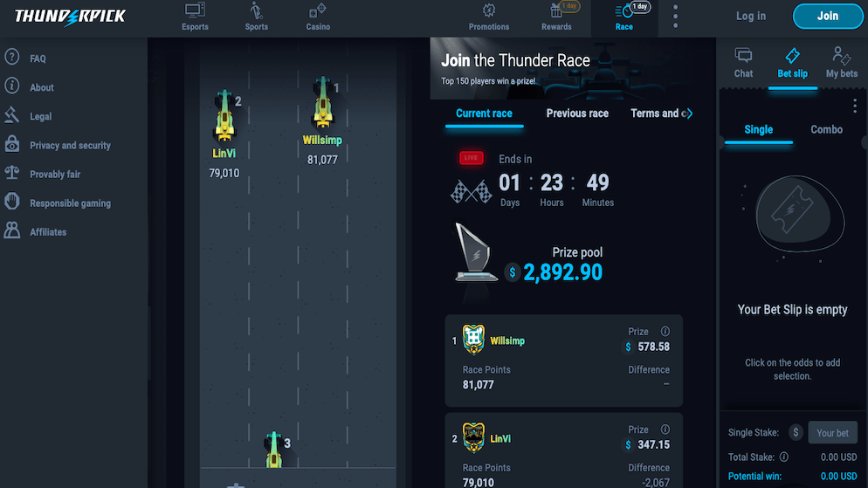Open the FAQ page
Viewport: 868px width, 488px height.
[x=38, y=58]
